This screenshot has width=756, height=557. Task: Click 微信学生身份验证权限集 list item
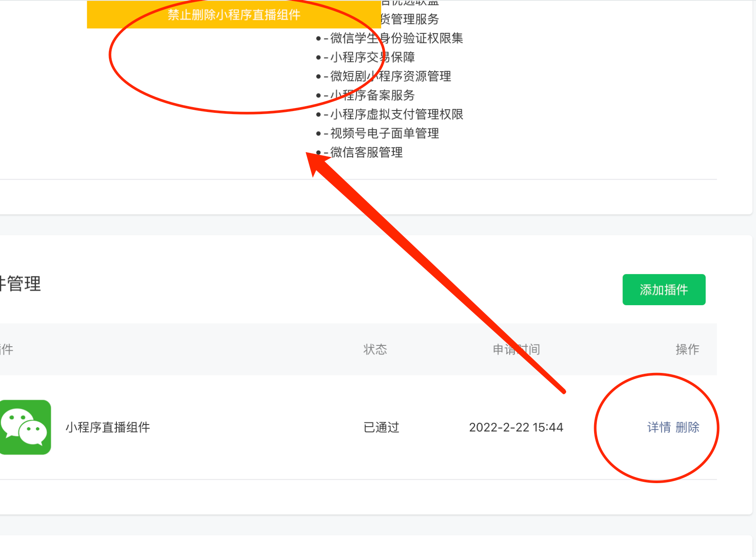[396, 38]
